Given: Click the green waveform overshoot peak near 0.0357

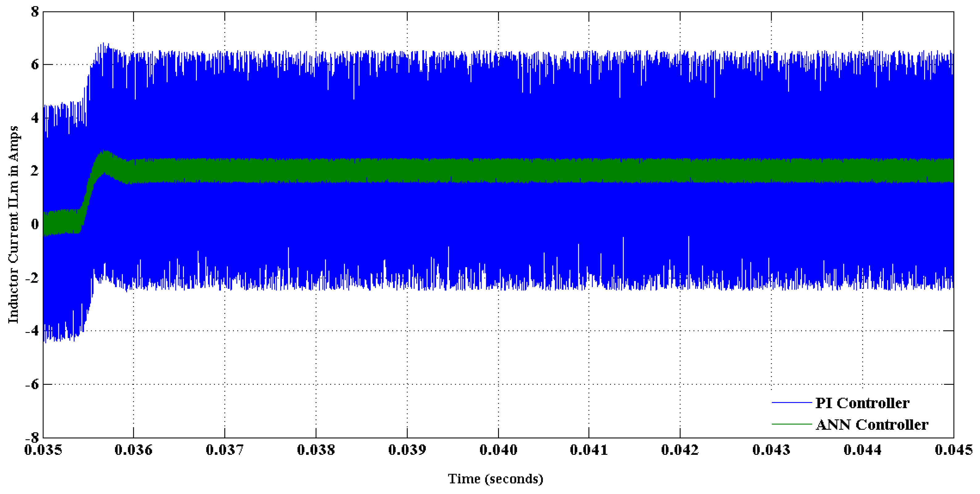Looking at the screenshot, I should point(105,154).
